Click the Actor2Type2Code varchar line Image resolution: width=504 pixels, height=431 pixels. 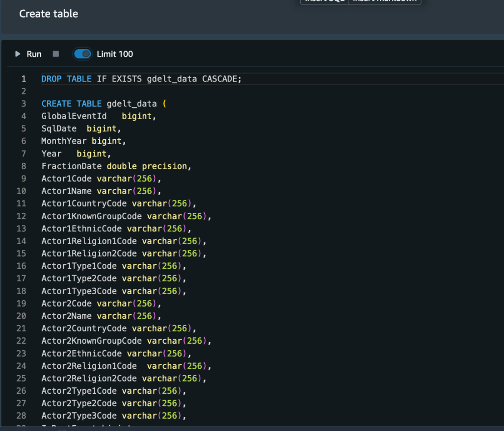114,404
